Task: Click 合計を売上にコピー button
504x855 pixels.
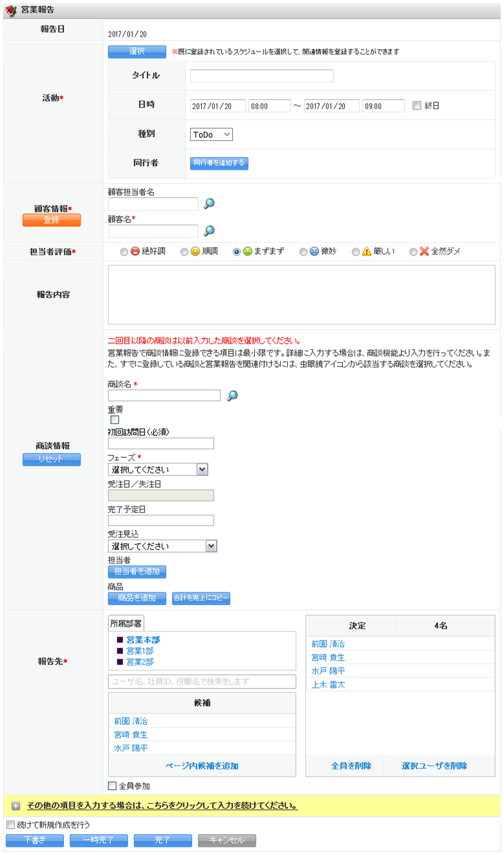Action: pyautogui.click(x=201, y=598)
